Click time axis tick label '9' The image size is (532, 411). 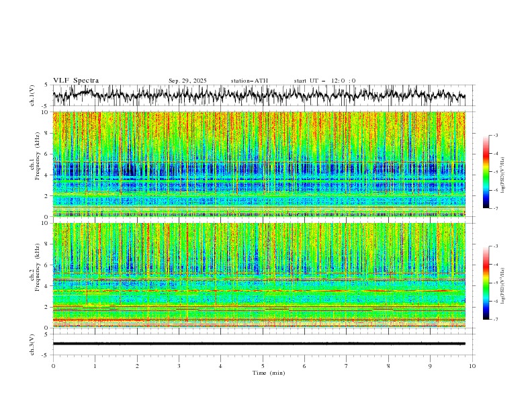(430, 366)
